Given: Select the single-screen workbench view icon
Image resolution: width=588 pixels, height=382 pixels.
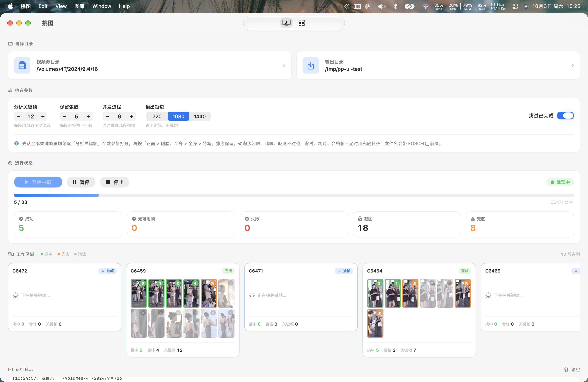Looking at the screenshot, I should [286, 23].
